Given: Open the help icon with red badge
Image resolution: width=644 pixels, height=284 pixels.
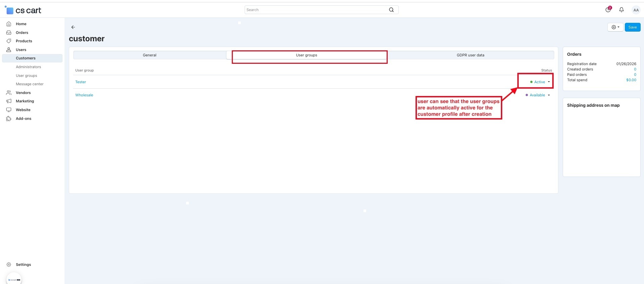Looking at the screenshot, I should pyautogui.click(x=608, y=10).
